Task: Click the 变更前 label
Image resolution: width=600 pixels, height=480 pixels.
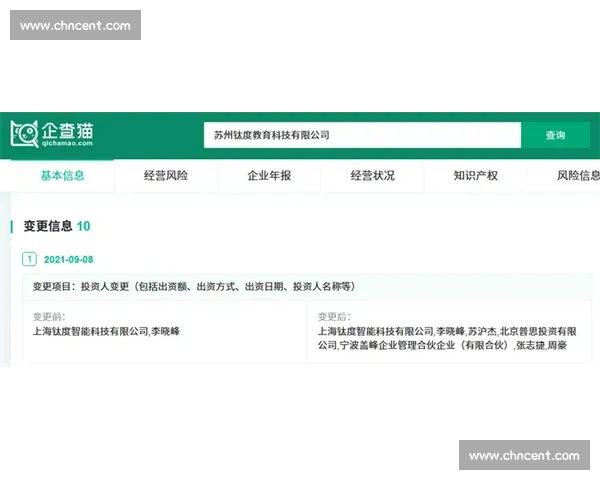Action: click(49, 317)
